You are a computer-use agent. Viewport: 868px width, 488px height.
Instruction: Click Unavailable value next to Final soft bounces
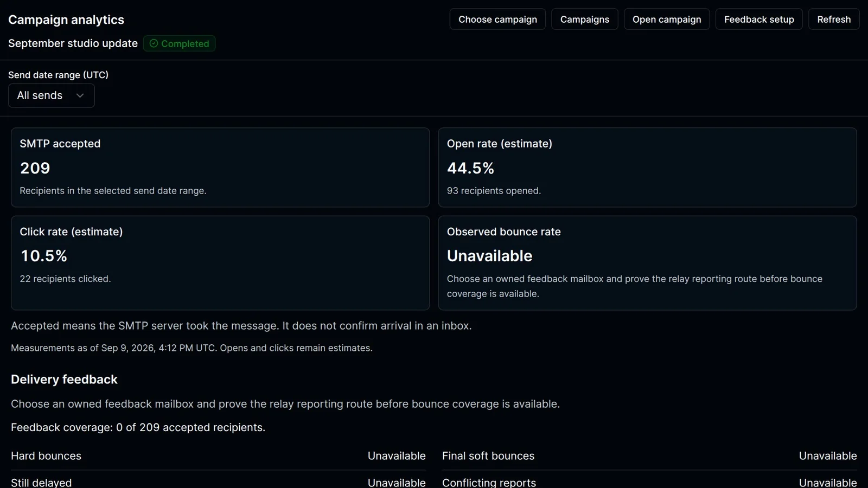(828, 456)
